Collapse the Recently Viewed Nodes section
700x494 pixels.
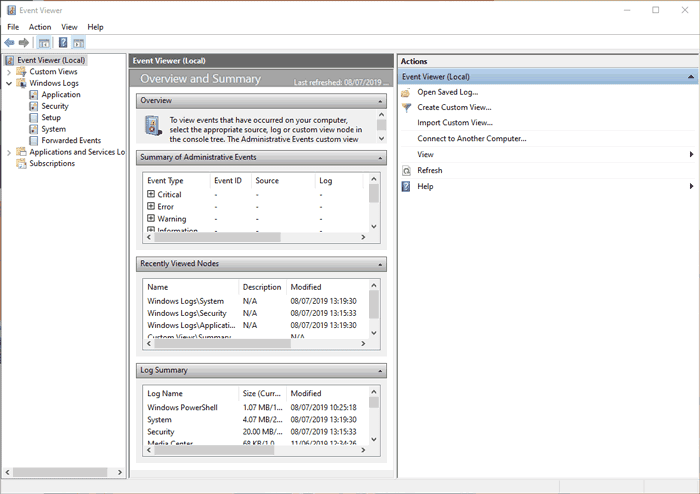pos(380,264)
